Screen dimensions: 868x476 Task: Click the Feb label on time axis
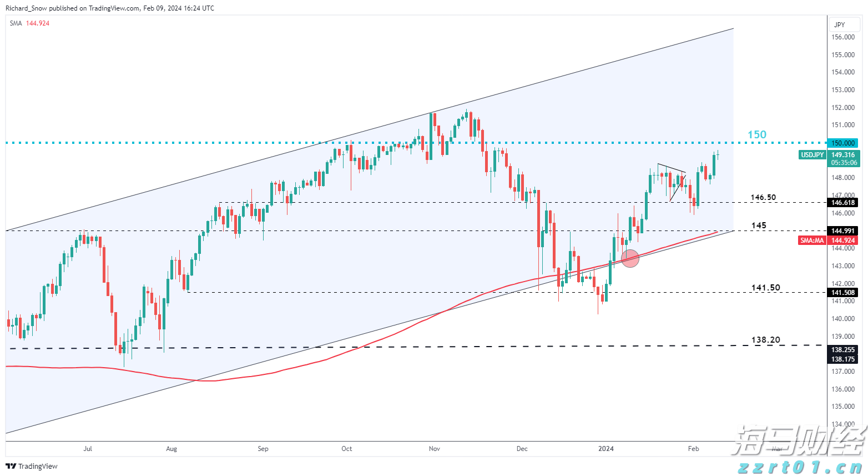point(693,449)
